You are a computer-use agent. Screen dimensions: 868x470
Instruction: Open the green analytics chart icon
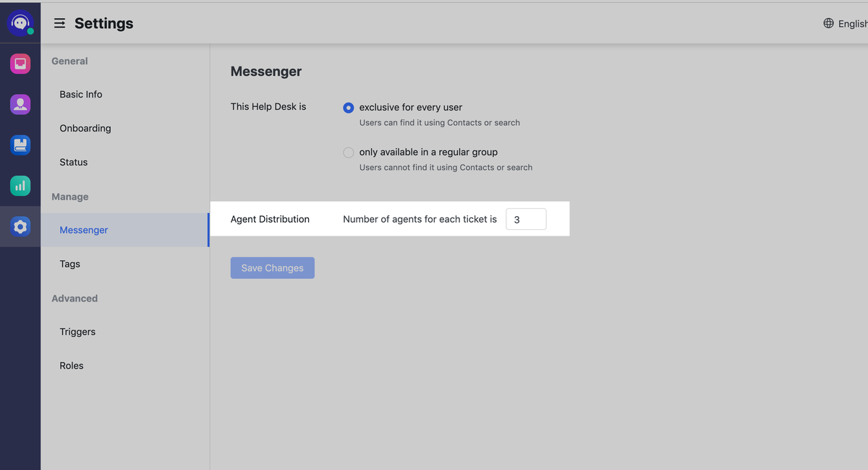(x=20, y=185)
